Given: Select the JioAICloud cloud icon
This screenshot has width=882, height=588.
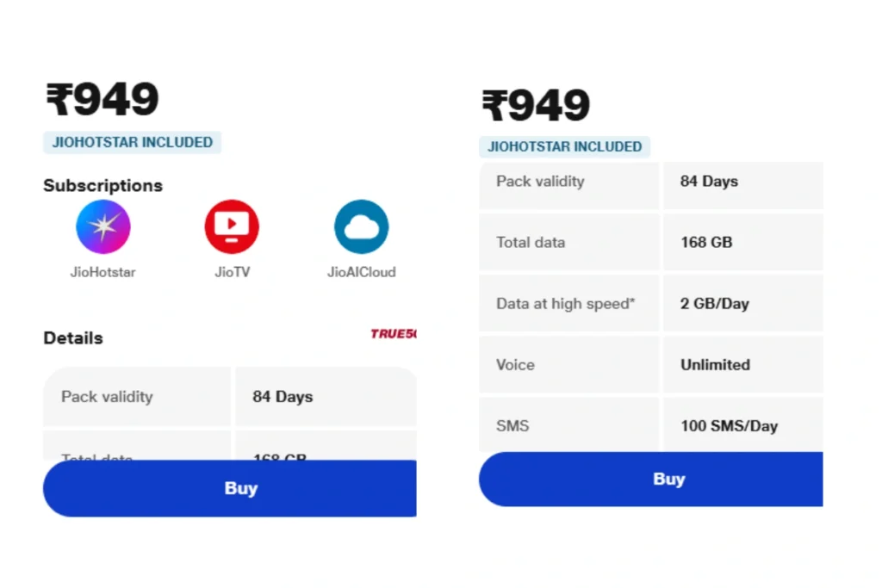Looking at the screenshot, I should click(x=361, y=227).
